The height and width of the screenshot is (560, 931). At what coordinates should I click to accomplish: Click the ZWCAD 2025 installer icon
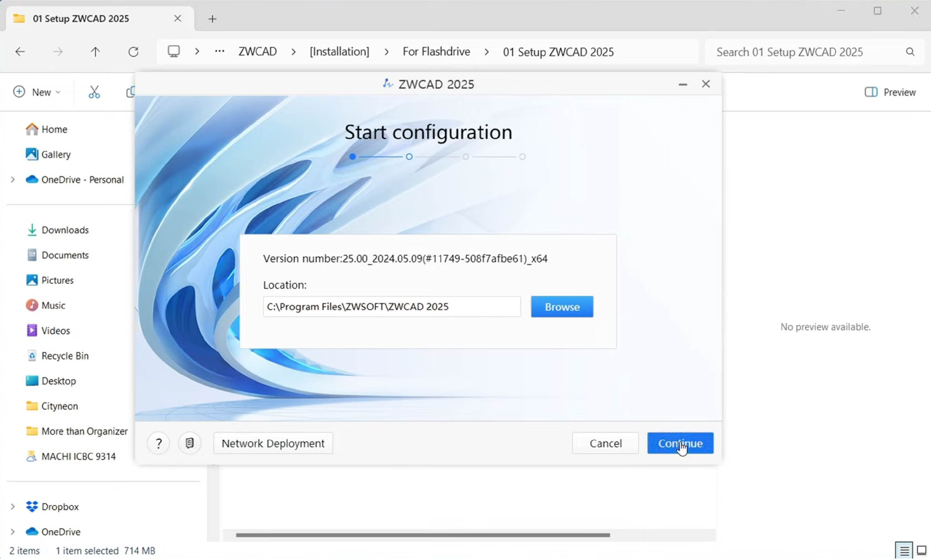point(388,84)
